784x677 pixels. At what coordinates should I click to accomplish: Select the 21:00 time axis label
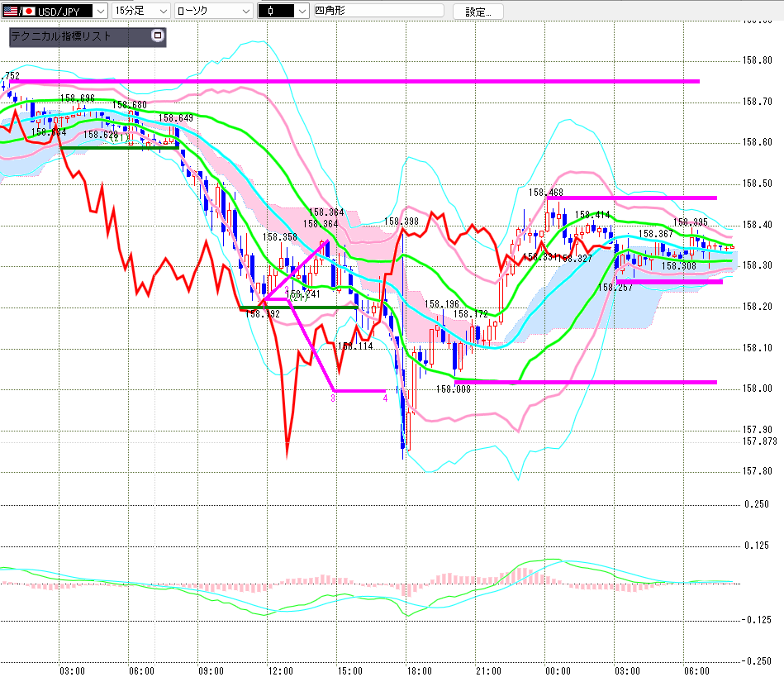pos(488,671)
